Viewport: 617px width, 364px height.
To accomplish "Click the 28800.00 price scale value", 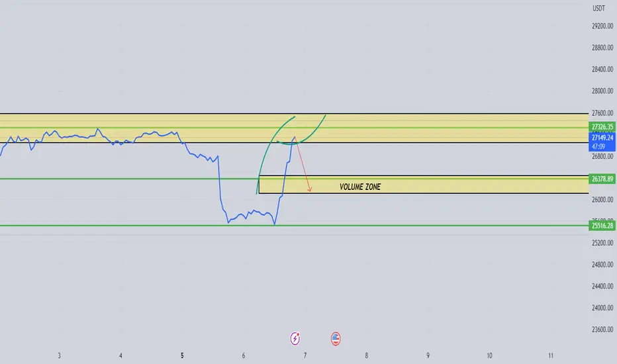I will (602, 48).
